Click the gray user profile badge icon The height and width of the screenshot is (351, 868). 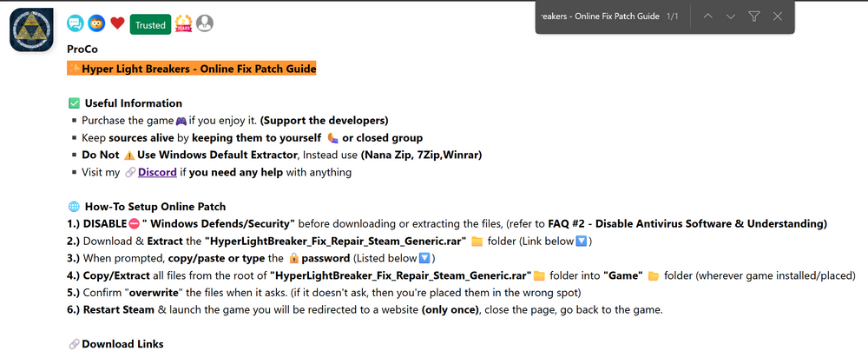point(205,23)
